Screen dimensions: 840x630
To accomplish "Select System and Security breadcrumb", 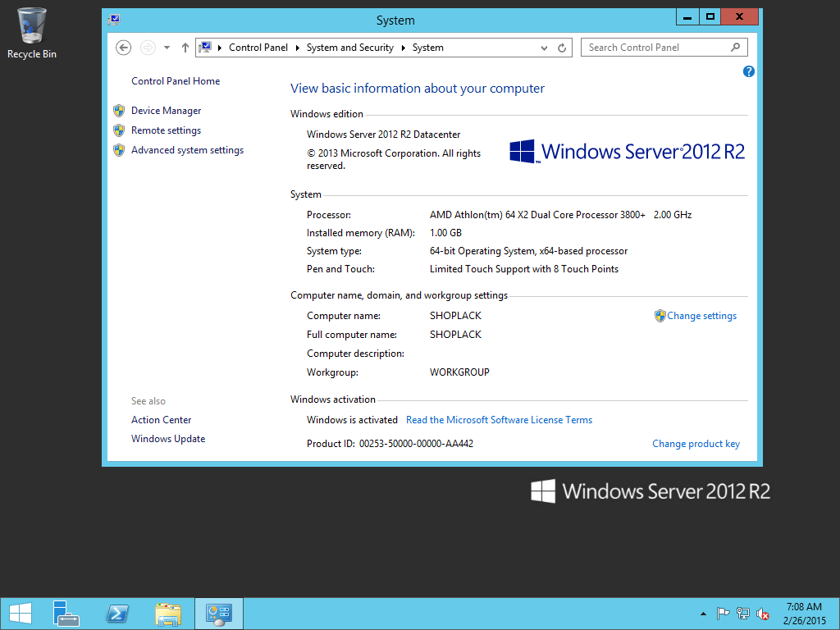I will click(x=349, y=48).
